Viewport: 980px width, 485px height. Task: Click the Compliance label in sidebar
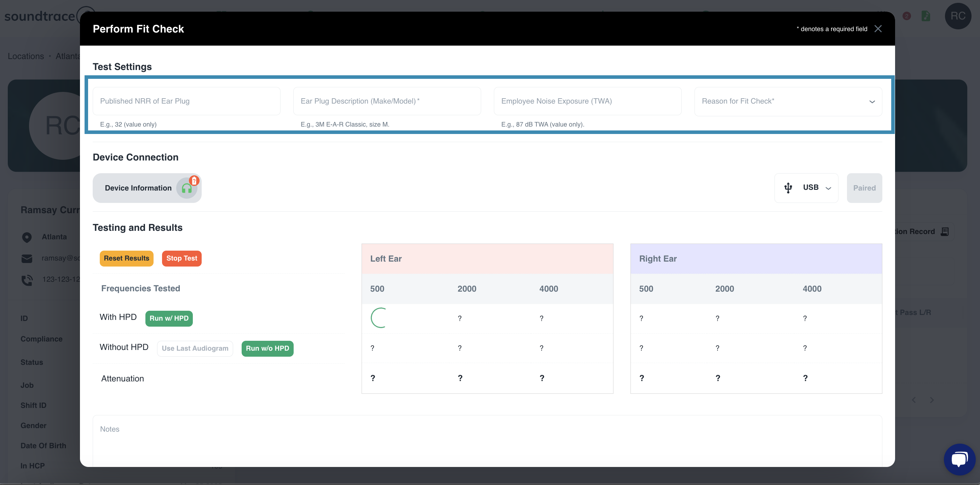point(41,339)
